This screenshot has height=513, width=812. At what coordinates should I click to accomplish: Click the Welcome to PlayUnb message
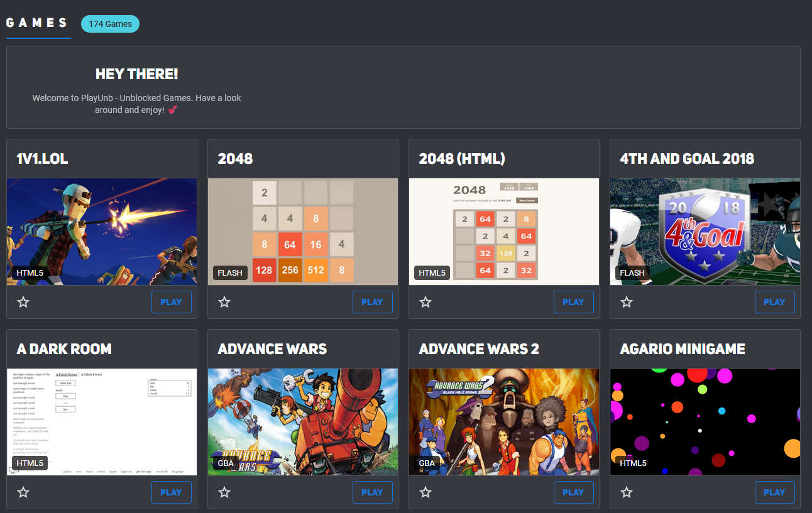tap(137, 104)
